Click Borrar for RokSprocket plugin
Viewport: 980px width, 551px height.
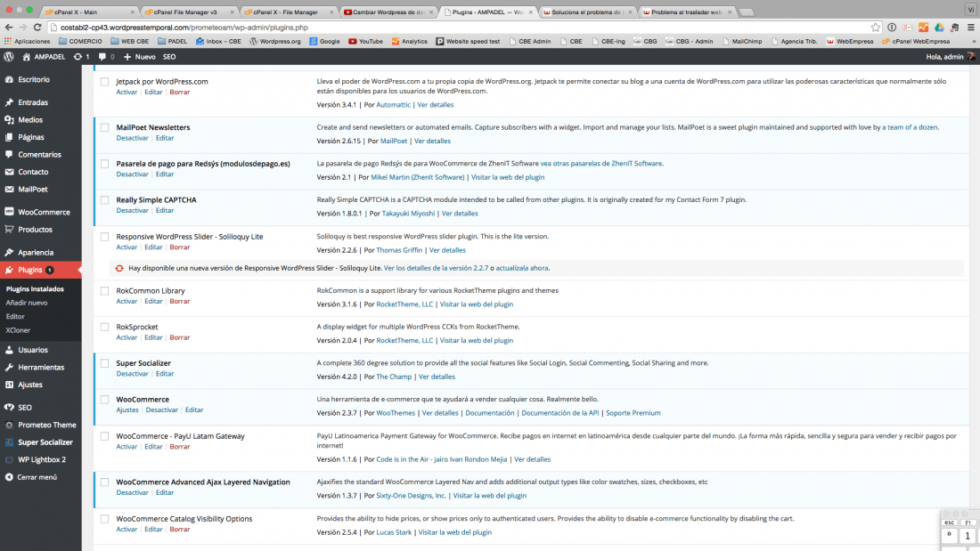pos(179,338)
